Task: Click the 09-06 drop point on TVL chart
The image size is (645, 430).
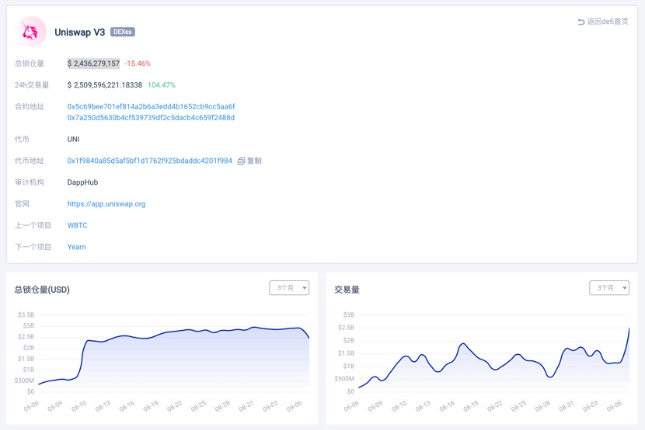Action: [309, 338]
